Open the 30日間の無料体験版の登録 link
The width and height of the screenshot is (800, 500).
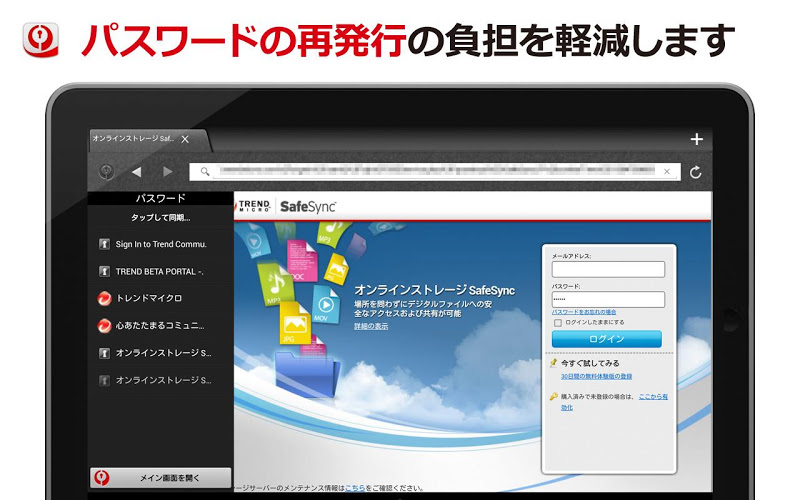pyautogui.click(x=596, y=377)
